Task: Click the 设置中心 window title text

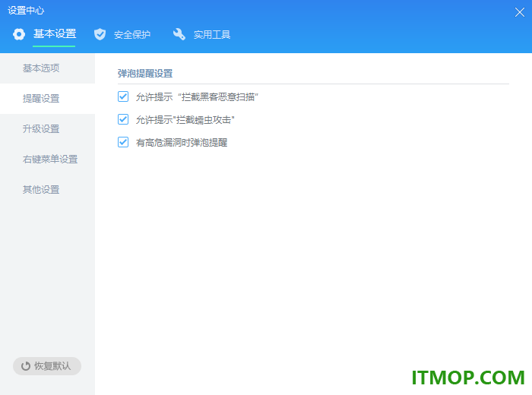Action: click(26, 11)
